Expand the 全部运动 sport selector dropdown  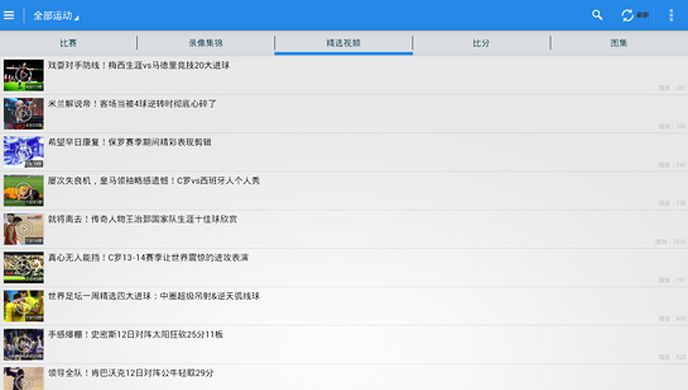click(x=56, y=16)
